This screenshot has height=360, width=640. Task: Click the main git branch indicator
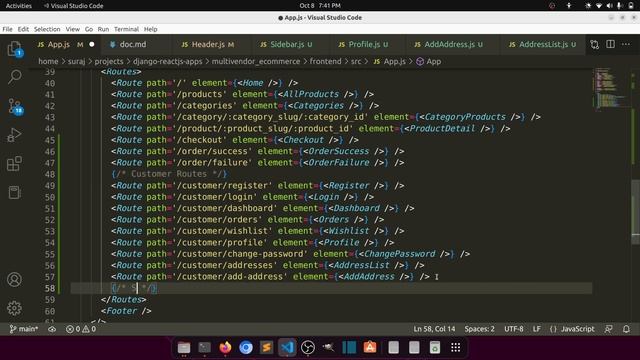tap(24, 329)
